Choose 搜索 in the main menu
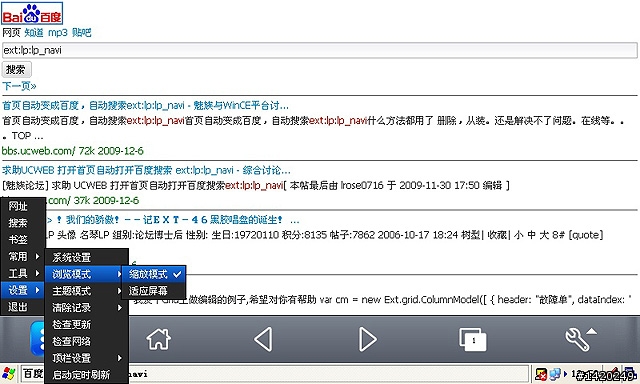This screenshot has width=640, height=384. click(22, 223)
